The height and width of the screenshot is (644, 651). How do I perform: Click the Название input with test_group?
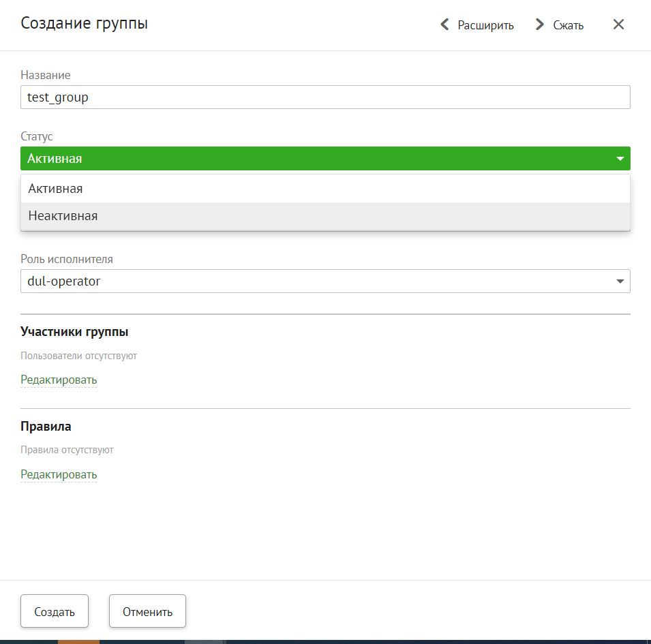click(325, 97)
